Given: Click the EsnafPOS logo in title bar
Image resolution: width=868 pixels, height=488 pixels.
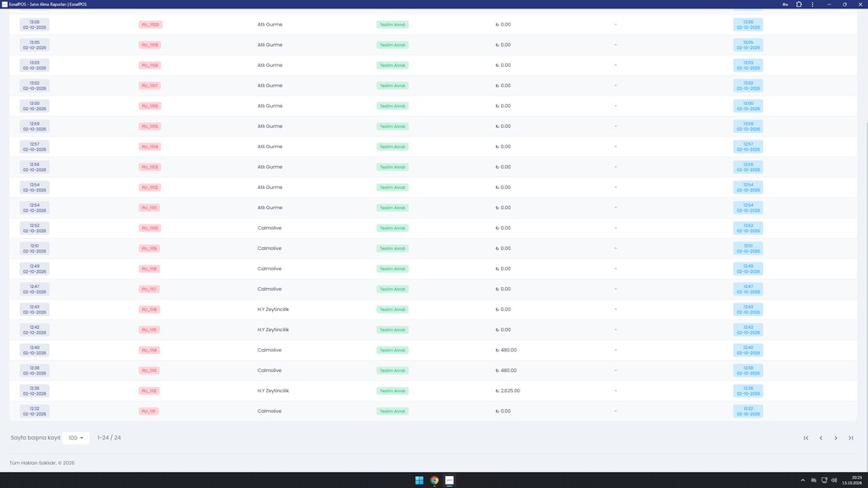Looking at the screenshot, I should (x=4, y=4).
